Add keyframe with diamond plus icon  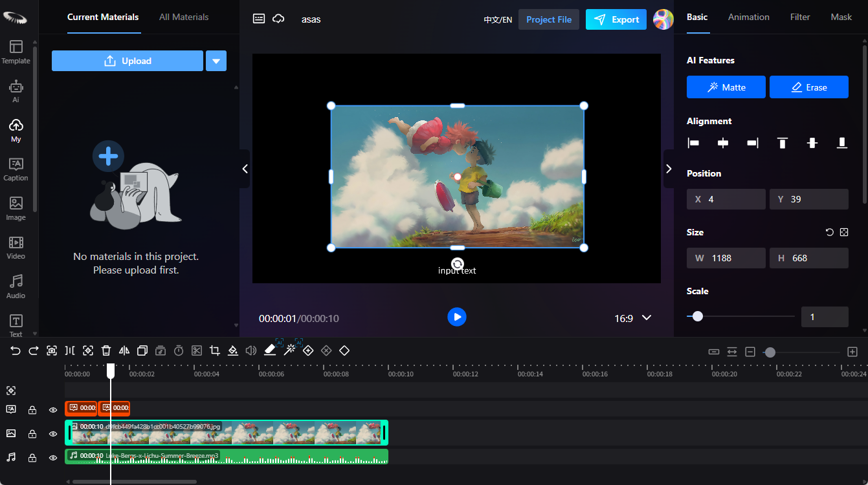coord(308,350)
